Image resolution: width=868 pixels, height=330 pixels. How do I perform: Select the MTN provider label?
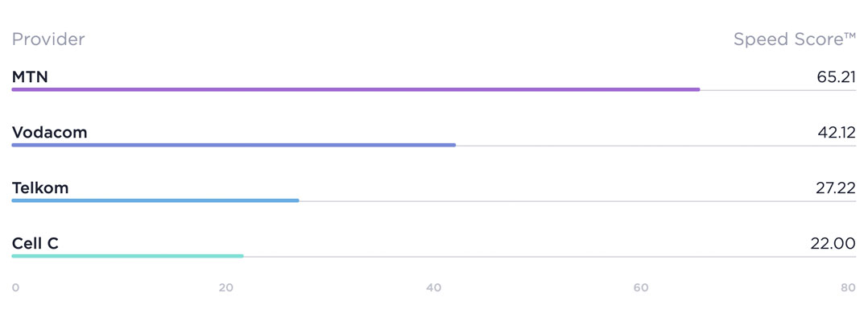click(x=30, y=77)
